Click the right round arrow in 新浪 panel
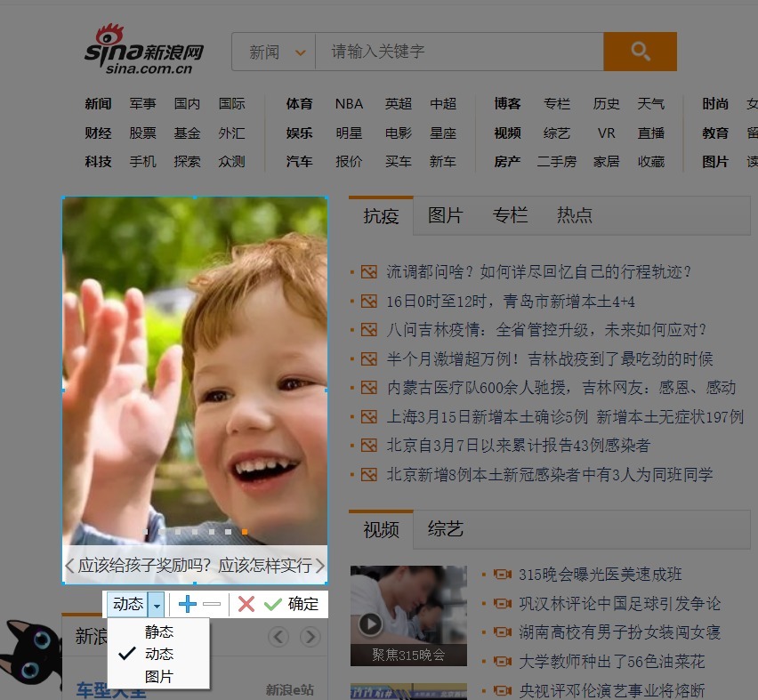Viewport: 758px width, 700px height. coord(310,637)
